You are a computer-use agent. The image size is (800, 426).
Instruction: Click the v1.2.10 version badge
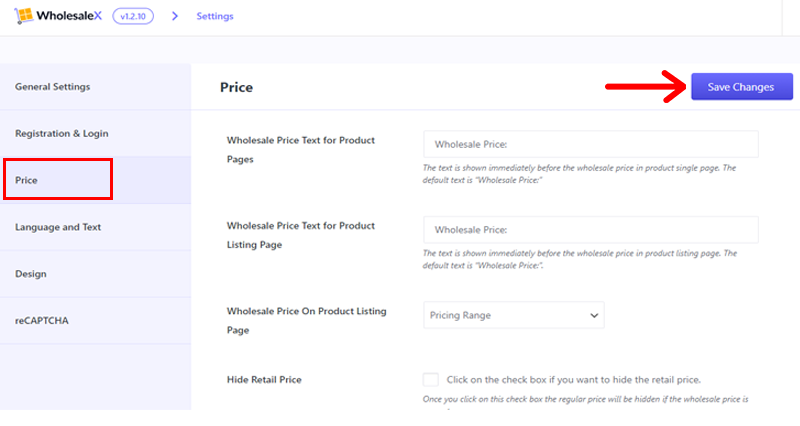(133, 16)
